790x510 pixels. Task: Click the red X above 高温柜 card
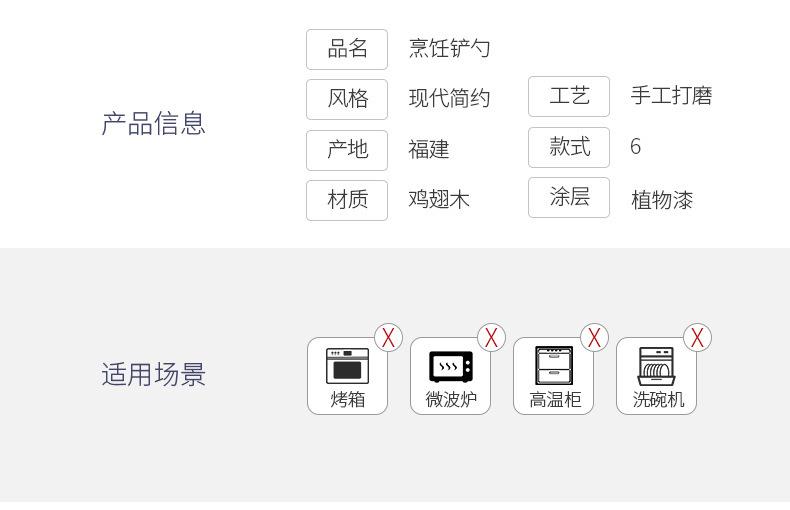595,338
